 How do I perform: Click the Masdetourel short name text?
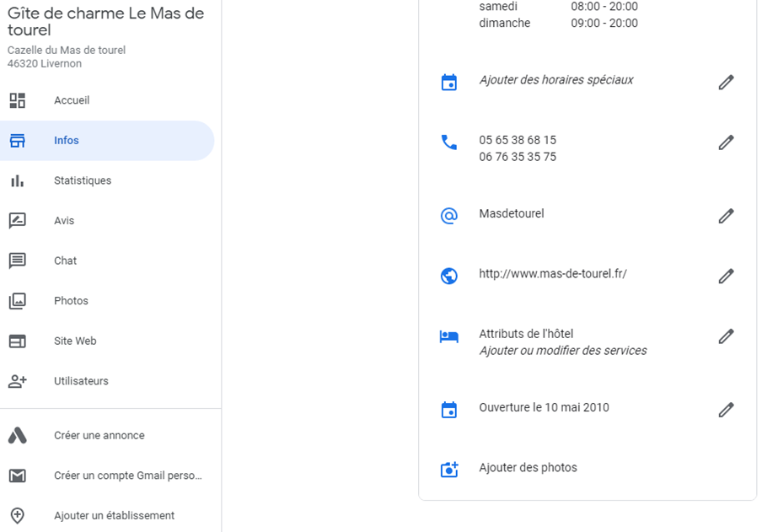pyautogui.click(x=512, y=213)
